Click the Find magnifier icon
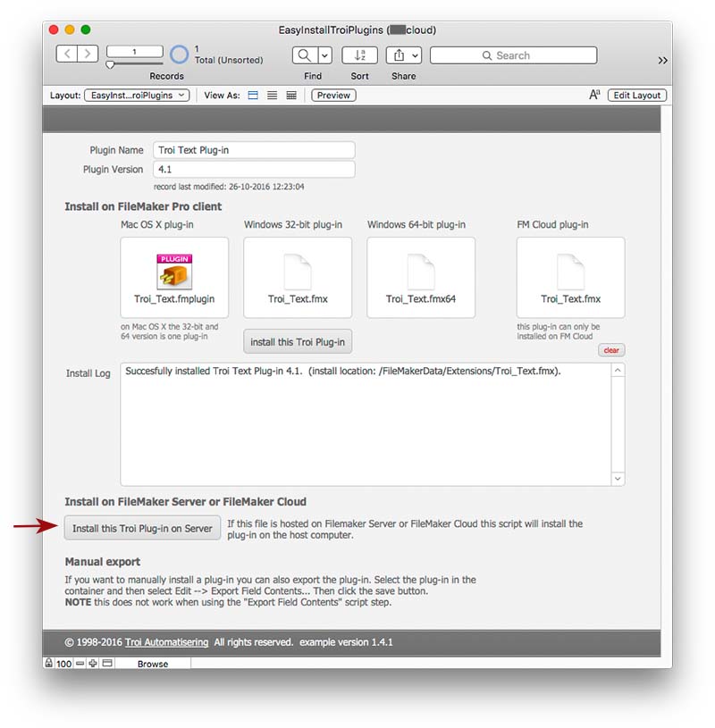Image resolution: width=715 pixels, height=728 pixels. [x=305, y=55]
